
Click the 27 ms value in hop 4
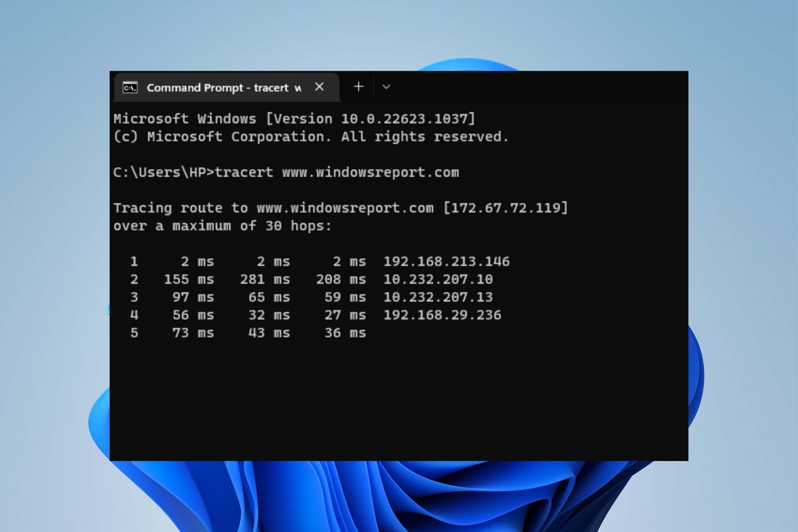click(345, 315)
